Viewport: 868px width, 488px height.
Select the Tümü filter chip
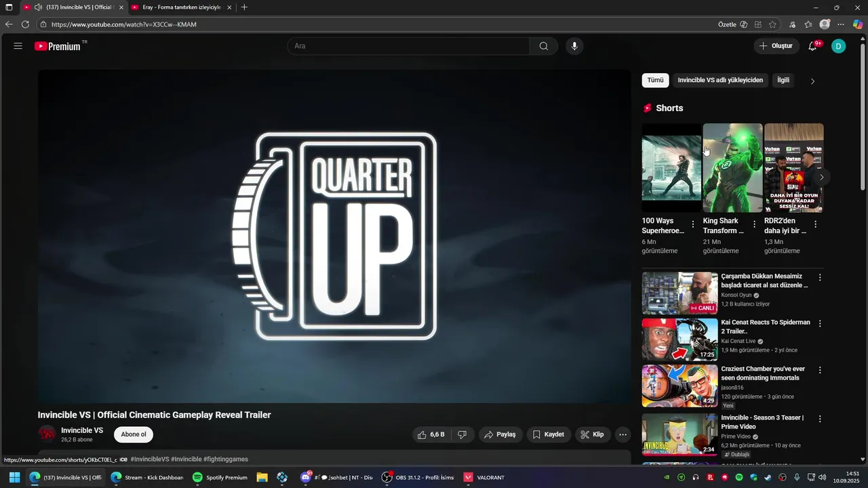pyautogui.click(x=655, y=80)
